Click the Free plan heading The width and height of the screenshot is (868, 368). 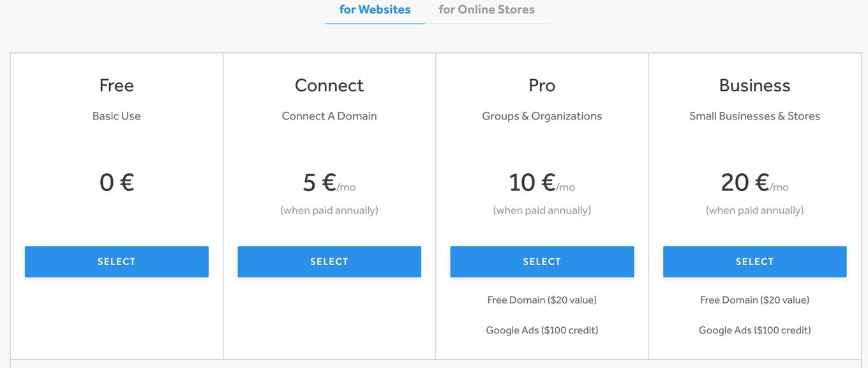click(117, 86)
